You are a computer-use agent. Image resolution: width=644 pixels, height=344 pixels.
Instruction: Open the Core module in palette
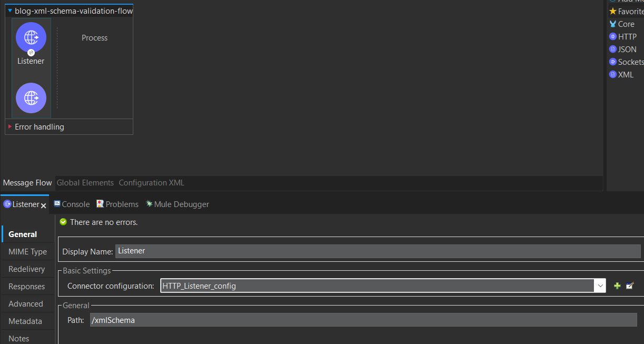[x=626, y=24]
